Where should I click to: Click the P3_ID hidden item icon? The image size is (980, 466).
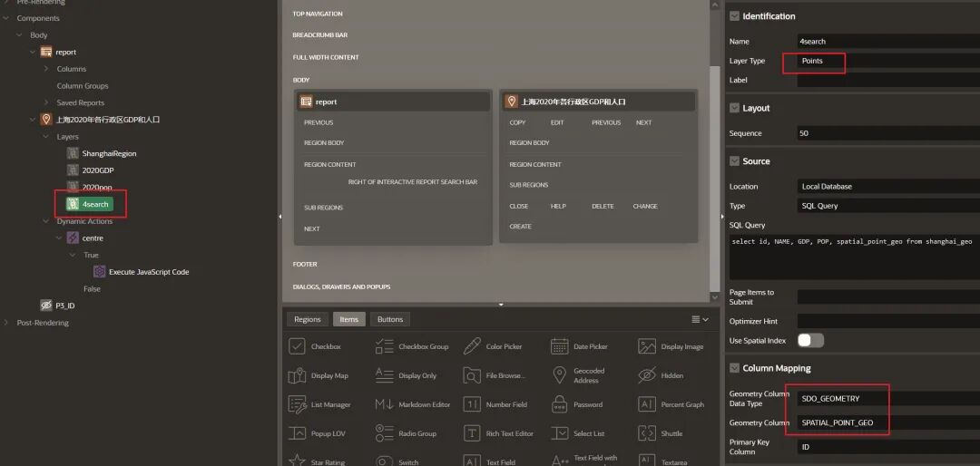(x=46, y=306)
